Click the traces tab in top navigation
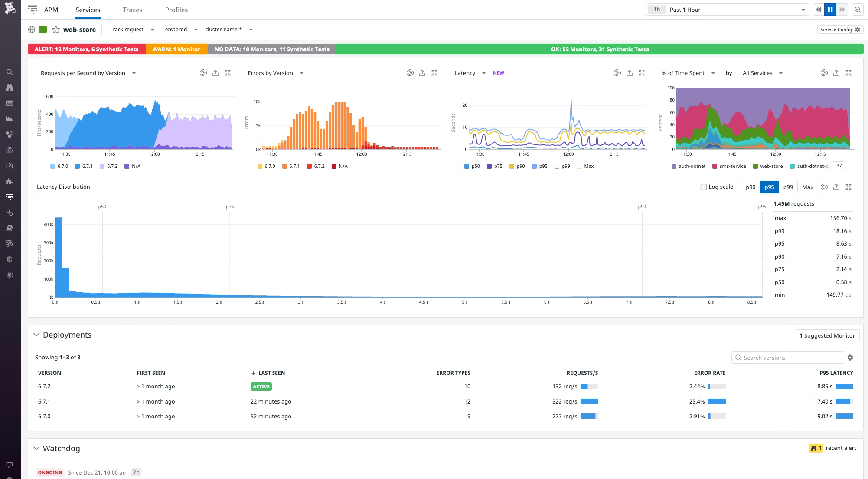868x479 pixels. coord(131,10)
